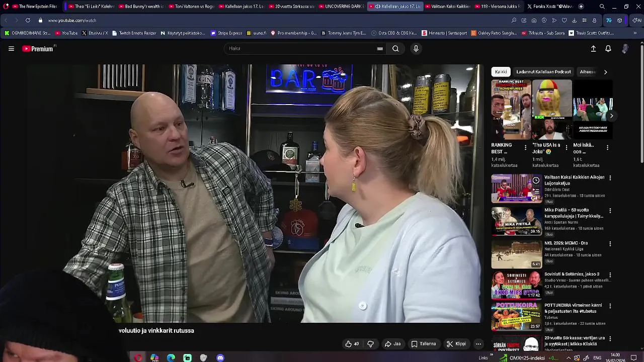Viewport: 644px width, 362px height.
Task: Like the video with thumbs up
Action: 352,344
